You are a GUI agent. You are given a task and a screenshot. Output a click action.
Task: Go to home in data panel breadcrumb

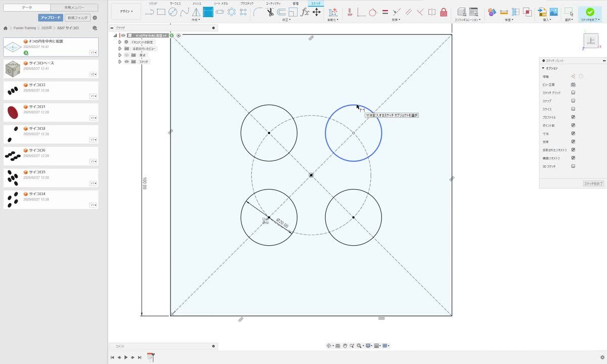(6, 28)
